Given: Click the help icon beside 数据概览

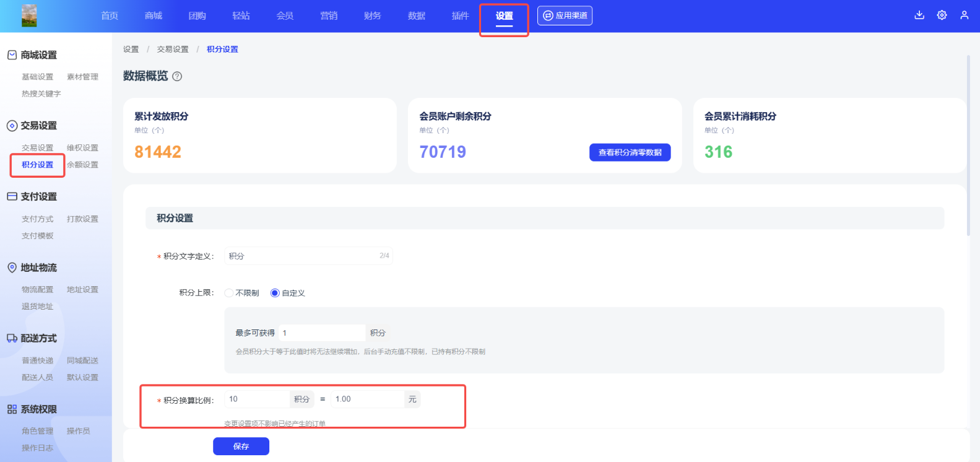Looking at the screenshot, I should pyautogui.click(x=177, y=76).
